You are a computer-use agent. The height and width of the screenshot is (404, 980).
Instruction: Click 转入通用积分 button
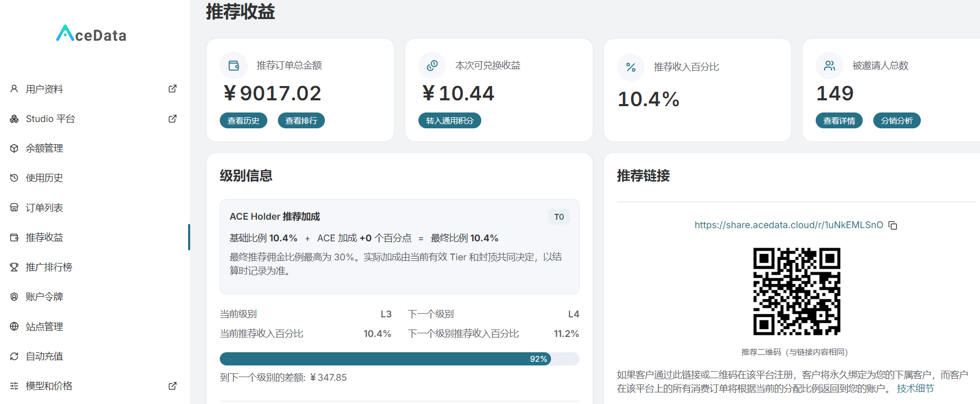(x=450, y=120)
